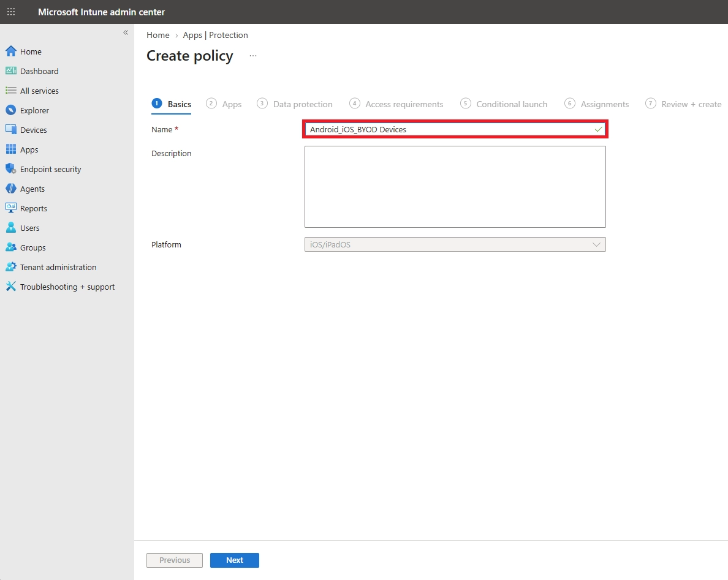The height and width of the screenshot is (580, 728).
Task: Go to the Access requirements step
Action: (396, 104)
